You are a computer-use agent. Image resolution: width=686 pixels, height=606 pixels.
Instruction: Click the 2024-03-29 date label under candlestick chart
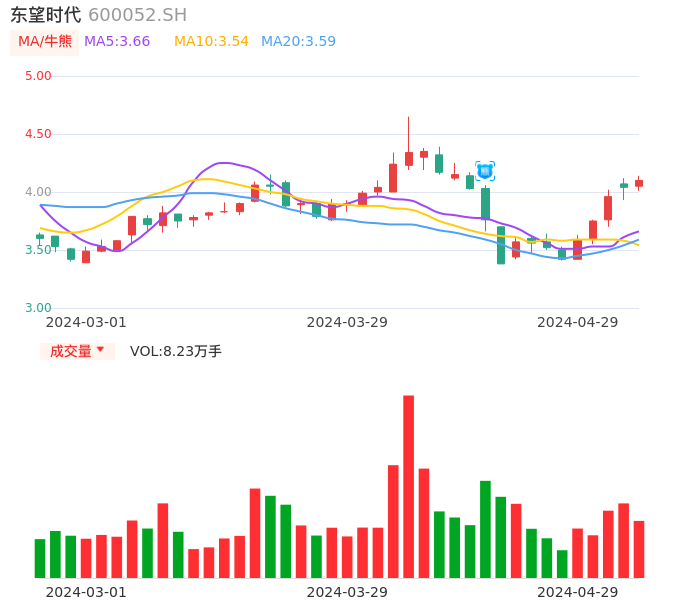click(347, 322)
